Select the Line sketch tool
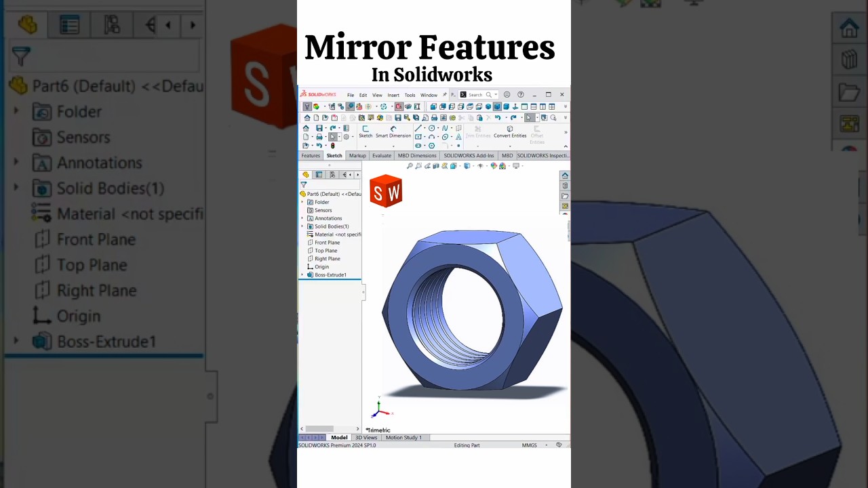The height and width of the screenshot is (488, 868). point(418,128)
